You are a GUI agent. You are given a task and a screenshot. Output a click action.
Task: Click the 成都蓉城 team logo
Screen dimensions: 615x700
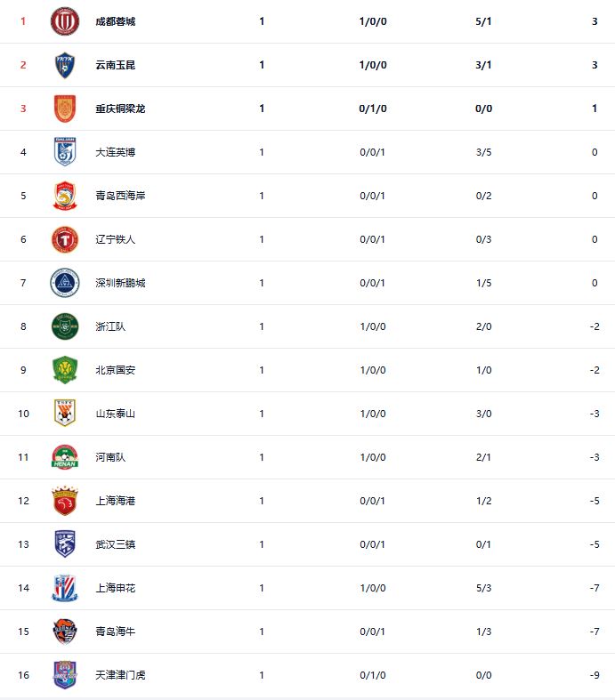(x=65, y=21)
